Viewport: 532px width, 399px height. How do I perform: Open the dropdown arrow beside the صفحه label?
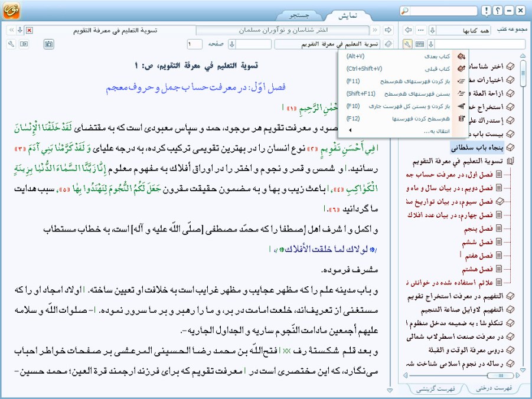pyautogui.click(x=232, y=44)
